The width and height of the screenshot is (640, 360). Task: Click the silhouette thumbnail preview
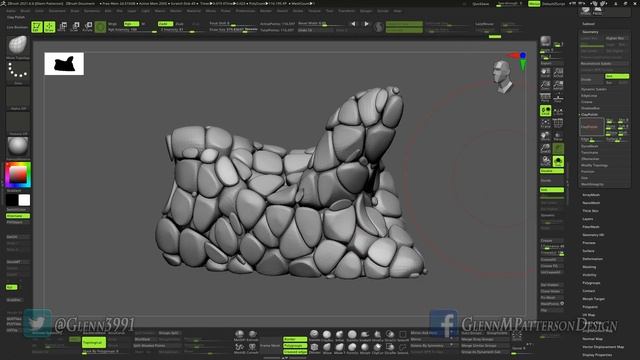pyautogui.click(x=64, y=64)
